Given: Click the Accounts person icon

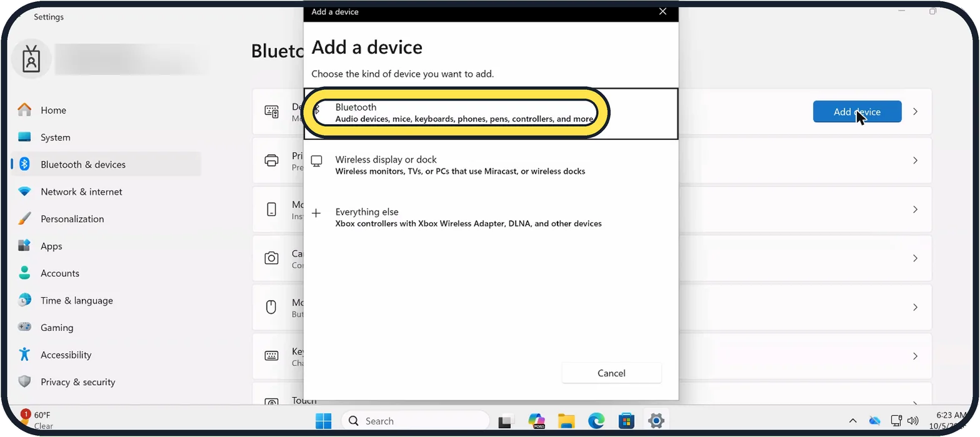Looking at the screenshot, I should pos(24,273).
